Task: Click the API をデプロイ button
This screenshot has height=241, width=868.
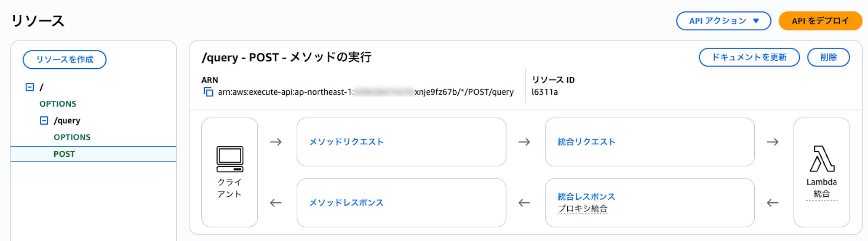Action: [x=820, y=21]
